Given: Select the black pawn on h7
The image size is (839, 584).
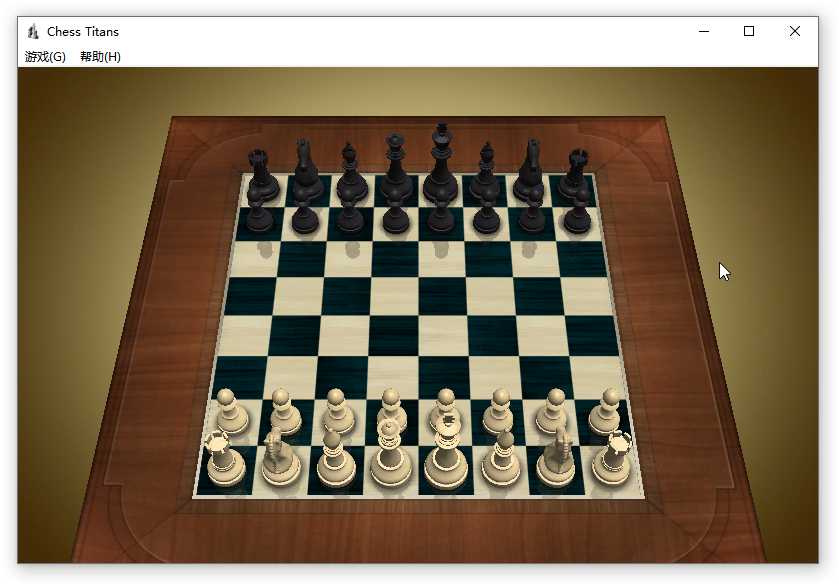Looking at the screenshot, I should click(x=577, y=211).
